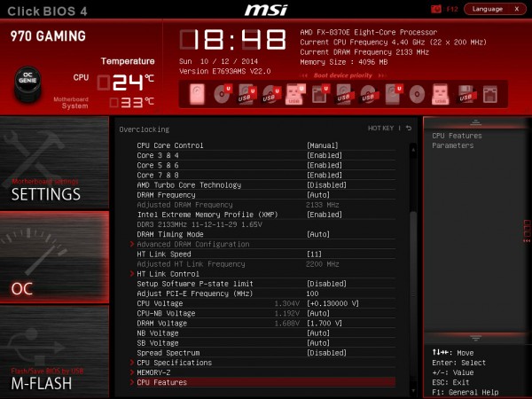Open CPU-NB Voltage Auto value
532x399 pixels.
coord(318,313)
